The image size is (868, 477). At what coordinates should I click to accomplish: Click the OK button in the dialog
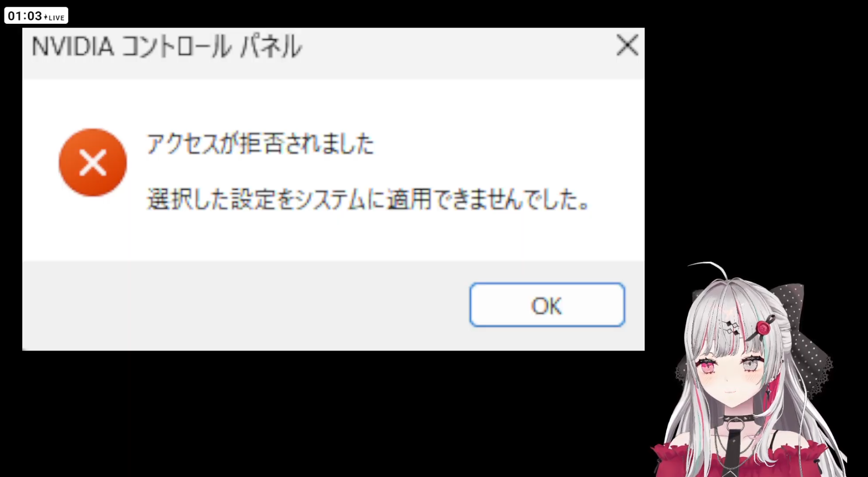tap(547, 305)
